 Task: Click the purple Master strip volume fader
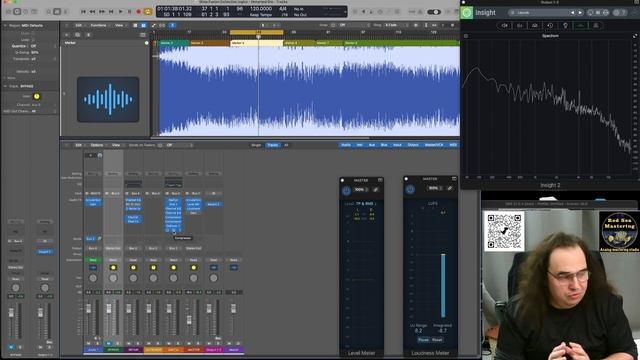(x=233, y=309)
